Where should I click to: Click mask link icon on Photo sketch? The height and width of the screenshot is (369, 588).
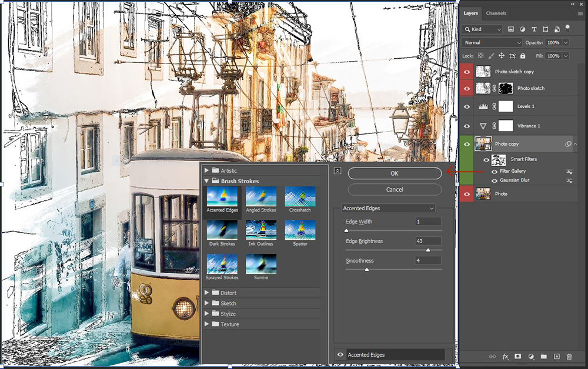click(x=495, y=88)
